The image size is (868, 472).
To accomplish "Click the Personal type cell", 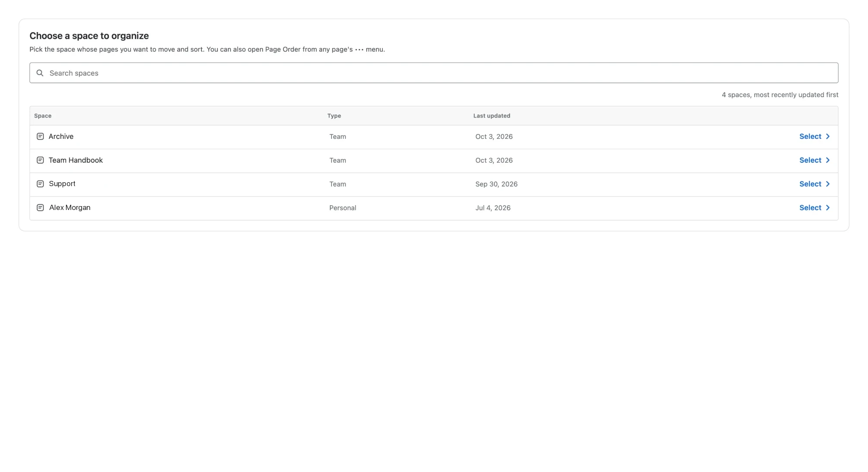I will (343, 208).
